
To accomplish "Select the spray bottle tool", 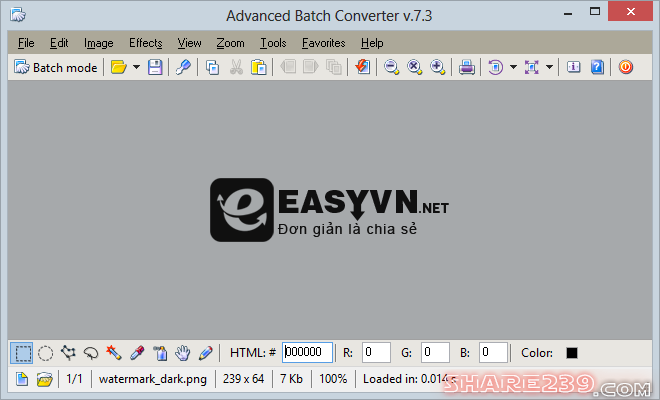I will 160,353.
